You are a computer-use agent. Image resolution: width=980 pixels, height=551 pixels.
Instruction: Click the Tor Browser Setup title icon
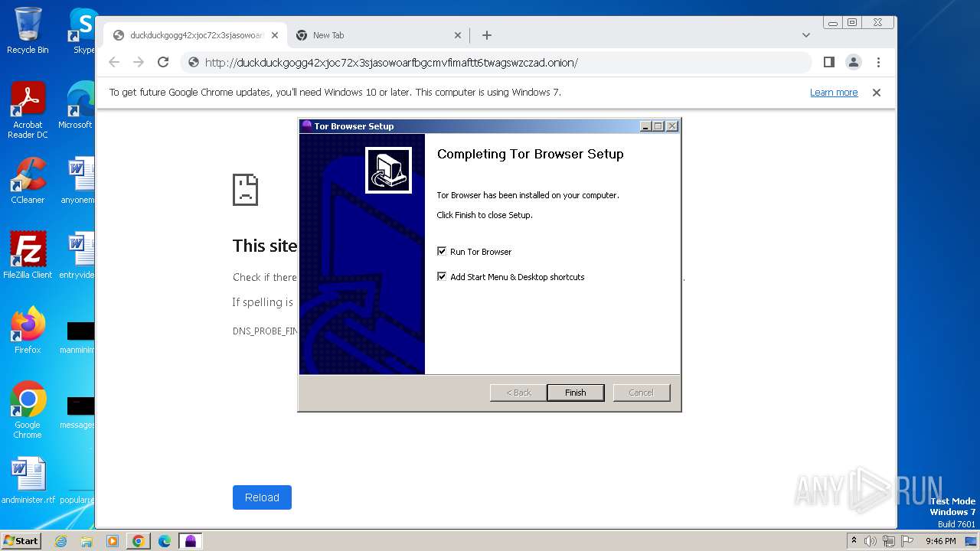(306, 126)
